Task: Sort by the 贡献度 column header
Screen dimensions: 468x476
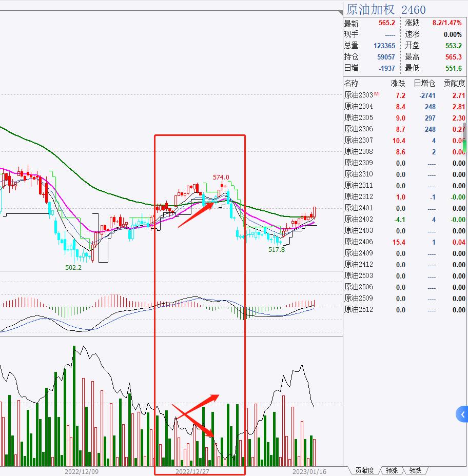Action: pos(454,83)
